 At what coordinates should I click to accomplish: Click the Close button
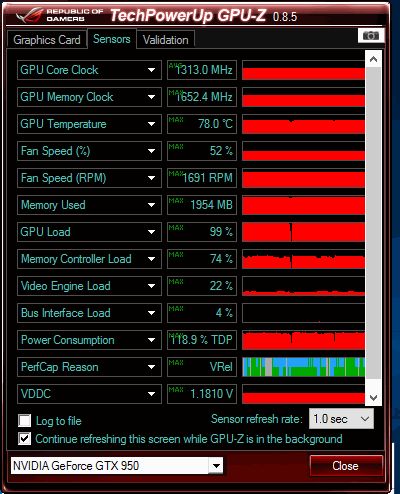345,466
